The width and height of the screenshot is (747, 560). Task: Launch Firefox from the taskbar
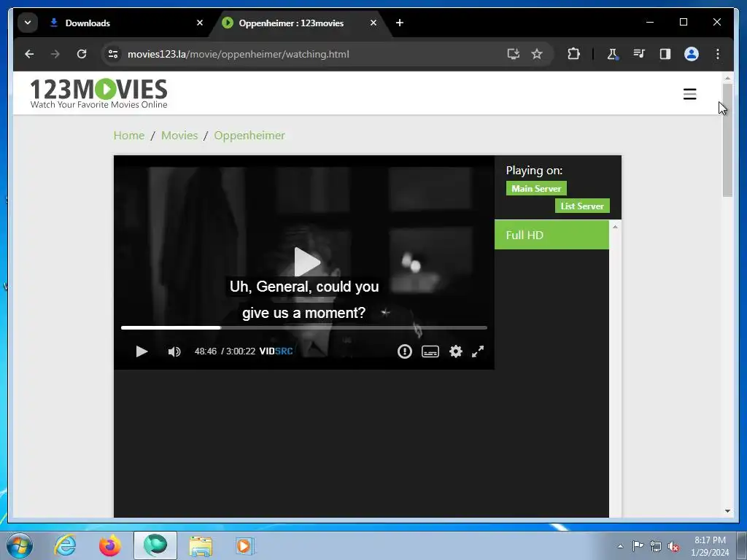[x=110, y=545]
